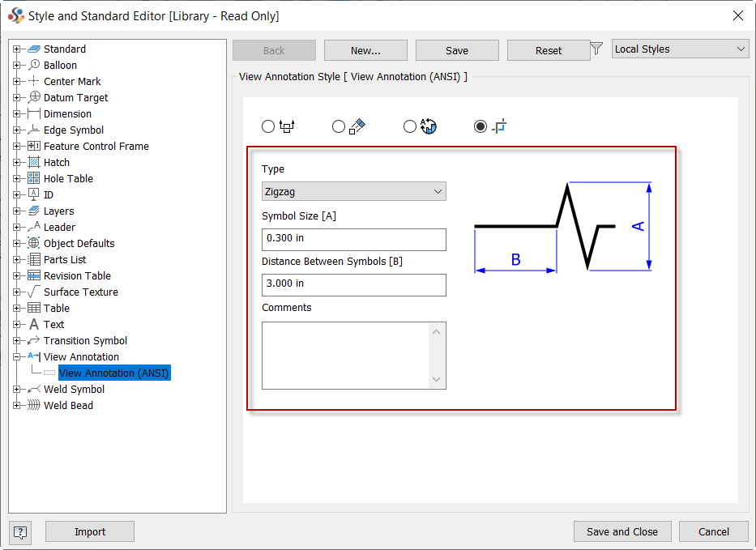Click the Datum Target icon
This screenshot has width=756, height=550.
point(34,97)
